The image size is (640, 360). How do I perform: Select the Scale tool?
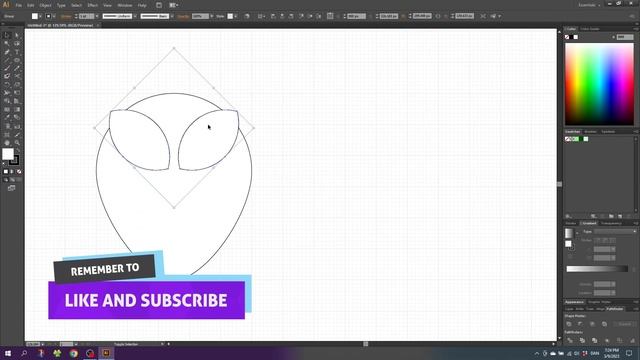[17, 85]
